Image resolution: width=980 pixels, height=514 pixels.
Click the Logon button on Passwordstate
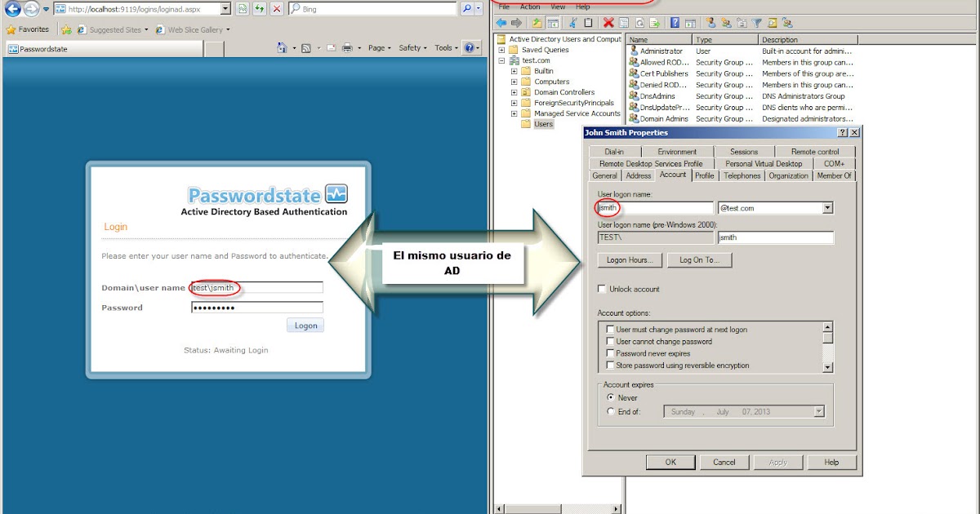(x=305, y=325)
